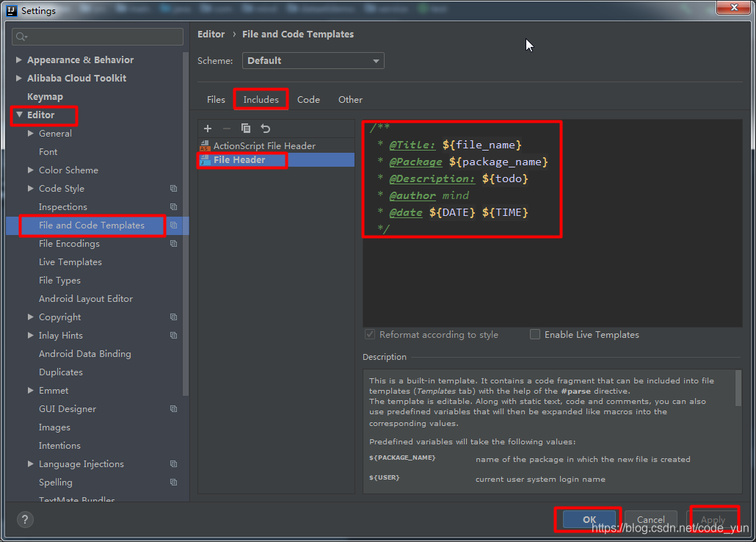
Task: Switch to the Includes tab
Action: click(261, 99)
